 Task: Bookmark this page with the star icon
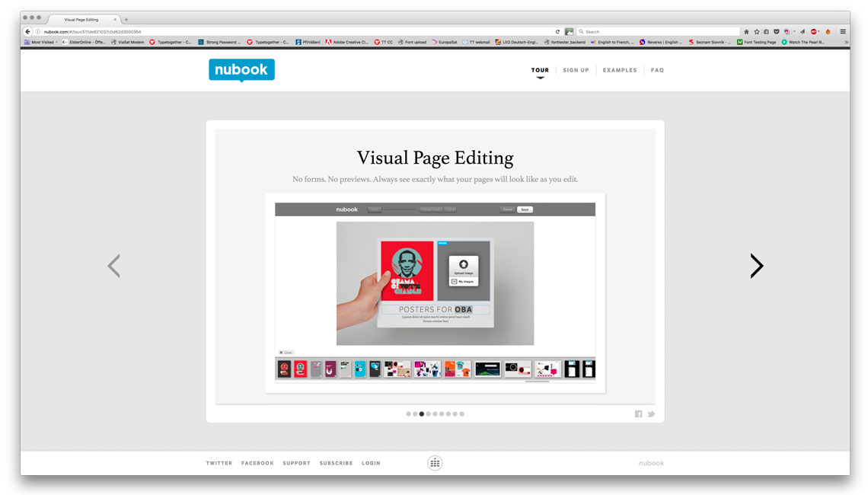757,31
